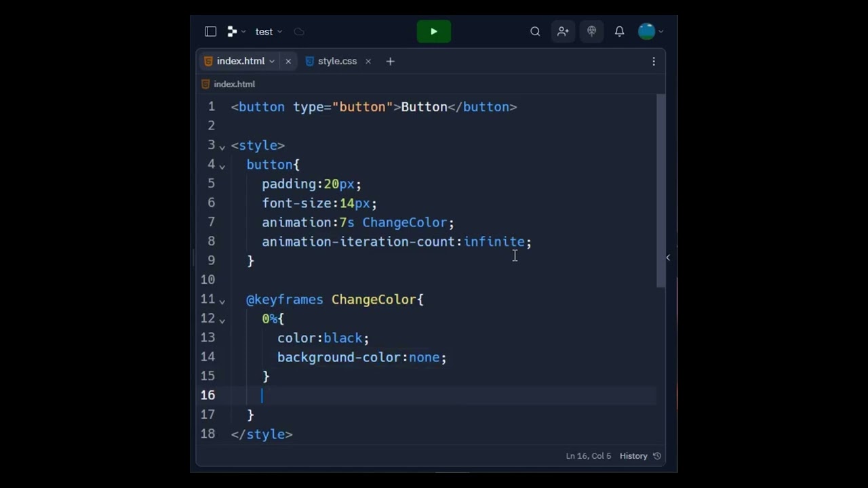Open user avatar account menu
Screen dimensions: 868x488
(650, 31)
